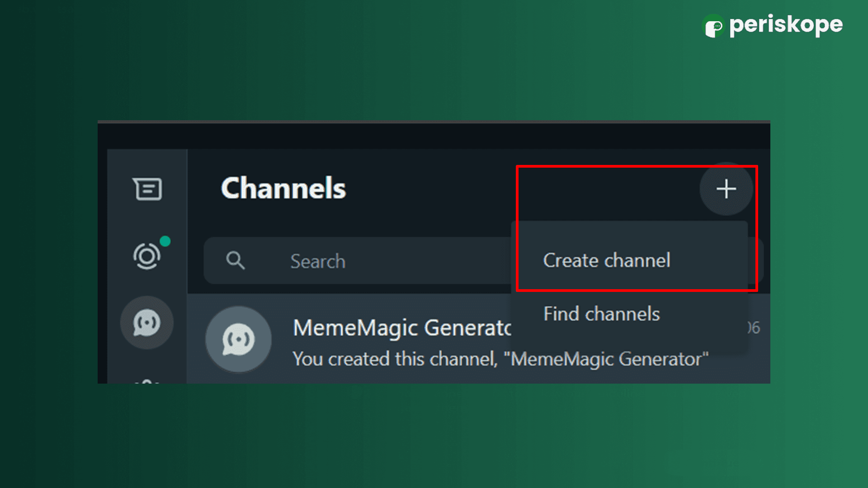Click the Channels heading text

tap(283, 188)
